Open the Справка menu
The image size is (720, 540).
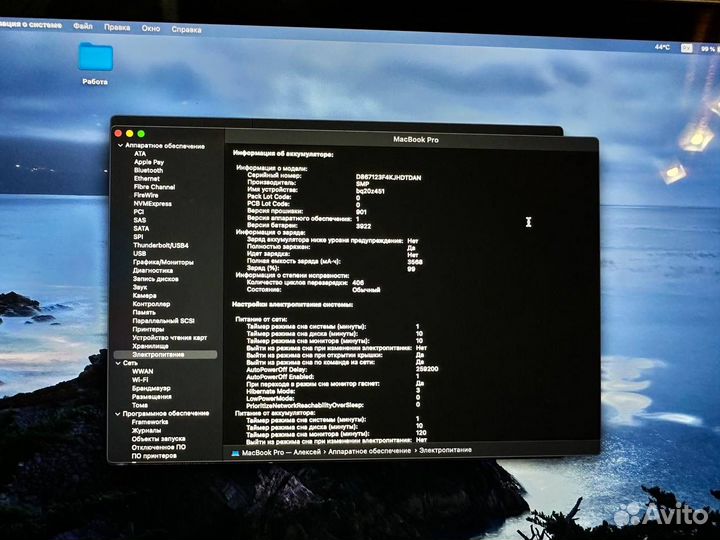pos(186,29)
